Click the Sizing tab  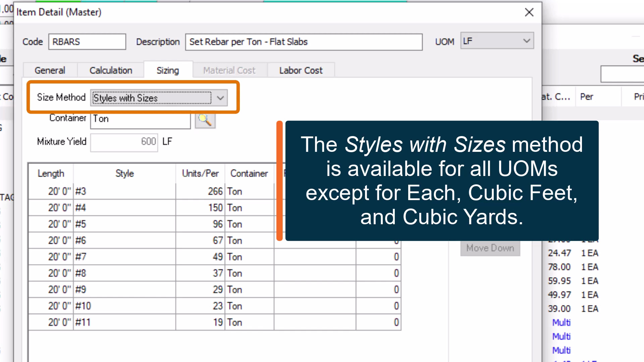click(168, 70)
